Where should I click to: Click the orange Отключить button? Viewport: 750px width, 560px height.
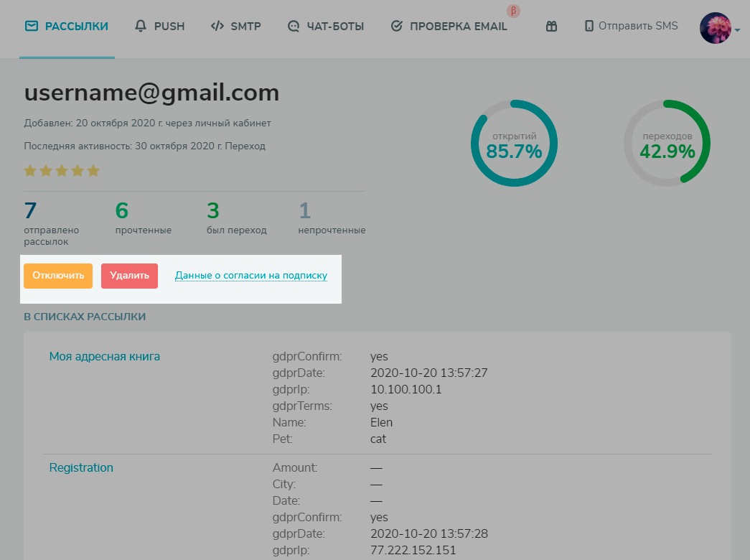[x=58, y=276]
